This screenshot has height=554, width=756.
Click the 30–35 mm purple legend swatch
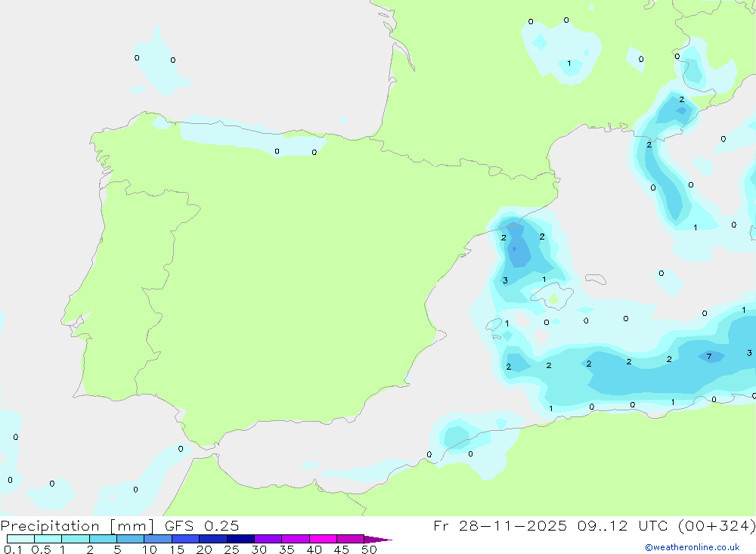point(268,539)
